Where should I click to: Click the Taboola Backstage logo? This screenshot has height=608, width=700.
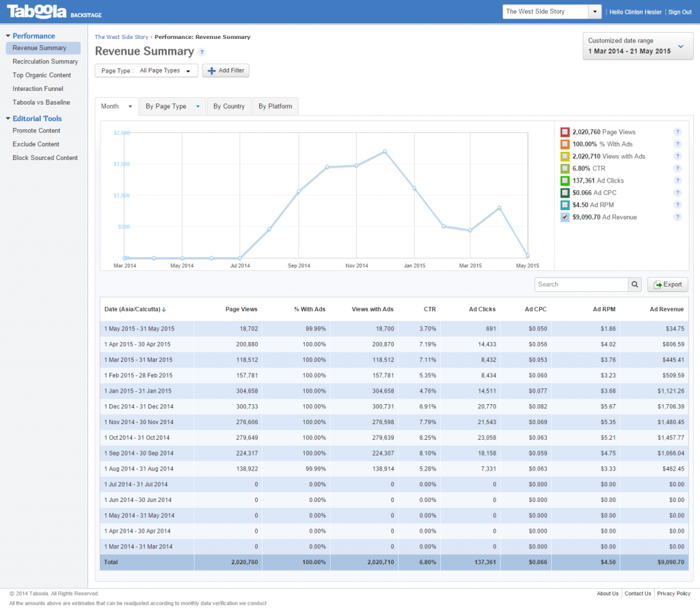click(38, 12)
